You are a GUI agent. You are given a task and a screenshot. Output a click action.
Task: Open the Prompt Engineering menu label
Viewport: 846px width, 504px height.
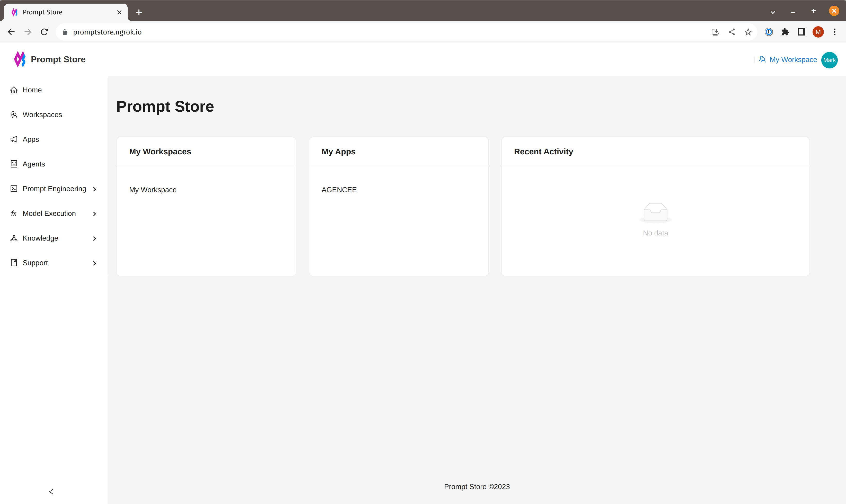(54, 189)
